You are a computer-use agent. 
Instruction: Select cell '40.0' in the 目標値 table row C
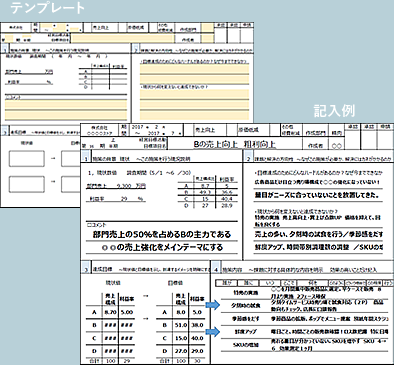coord(197,338)
